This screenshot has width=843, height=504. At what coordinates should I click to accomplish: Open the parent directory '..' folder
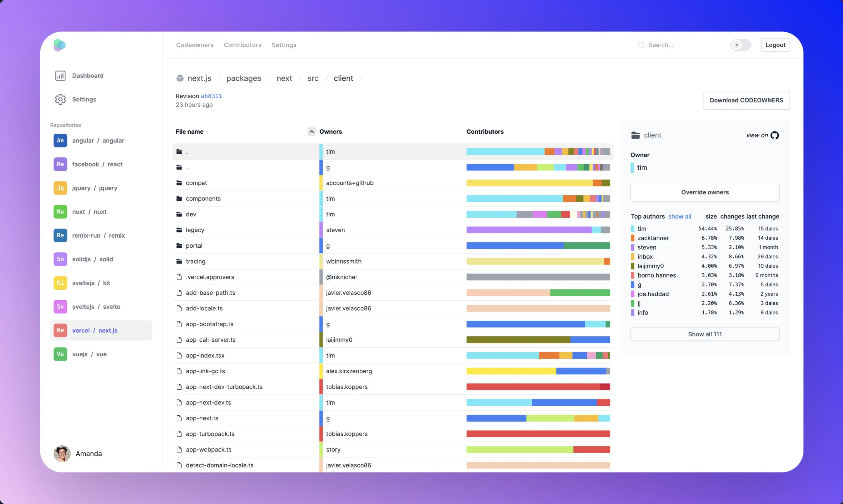(x=187, y=167)
